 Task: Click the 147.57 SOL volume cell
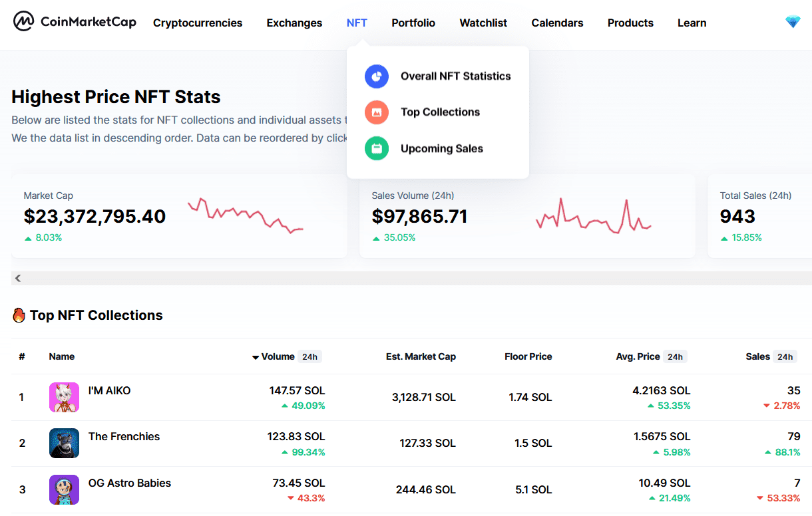pos(297,390)
